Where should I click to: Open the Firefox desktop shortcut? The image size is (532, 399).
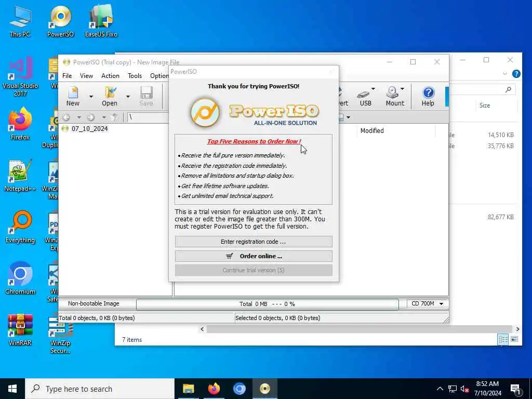(x=20, y=124)
